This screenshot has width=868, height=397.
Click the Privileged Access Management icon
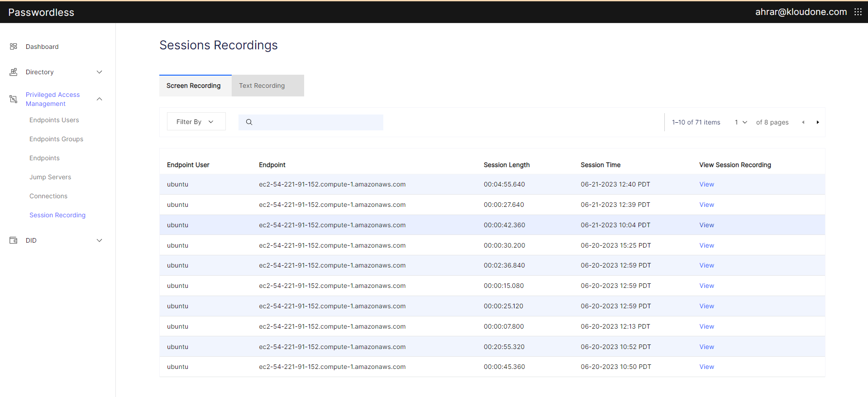click(x=14, y=99)
